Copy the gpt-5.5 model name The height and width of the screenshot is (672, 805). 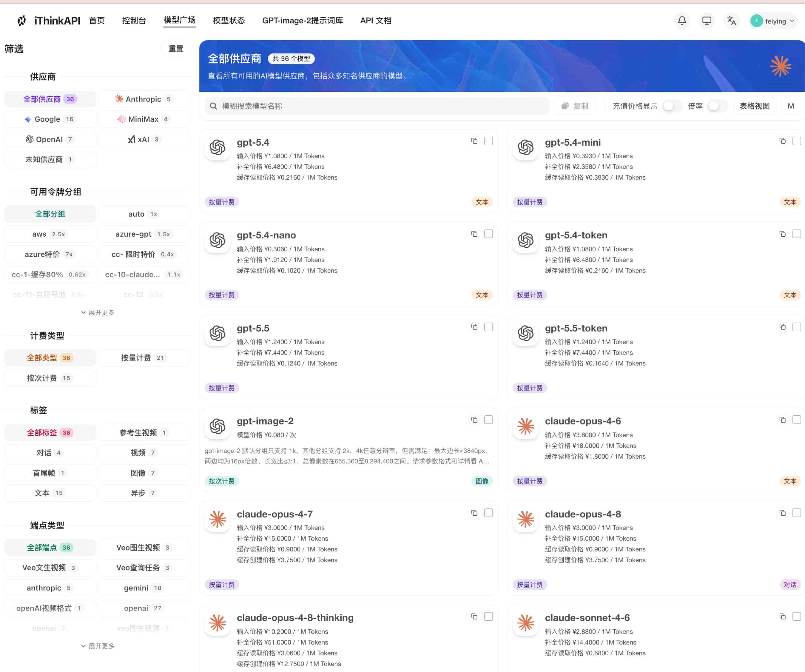coord(474,327)
